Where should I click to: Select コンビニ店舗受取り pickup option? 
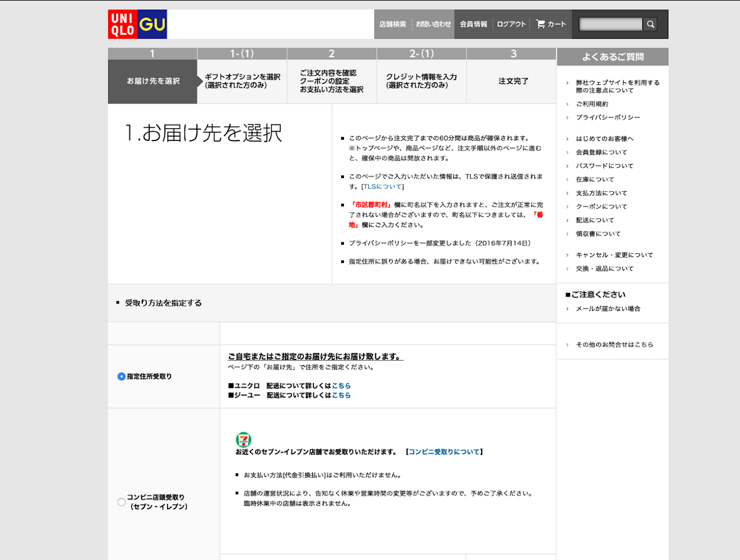click(x=121, y=502)
